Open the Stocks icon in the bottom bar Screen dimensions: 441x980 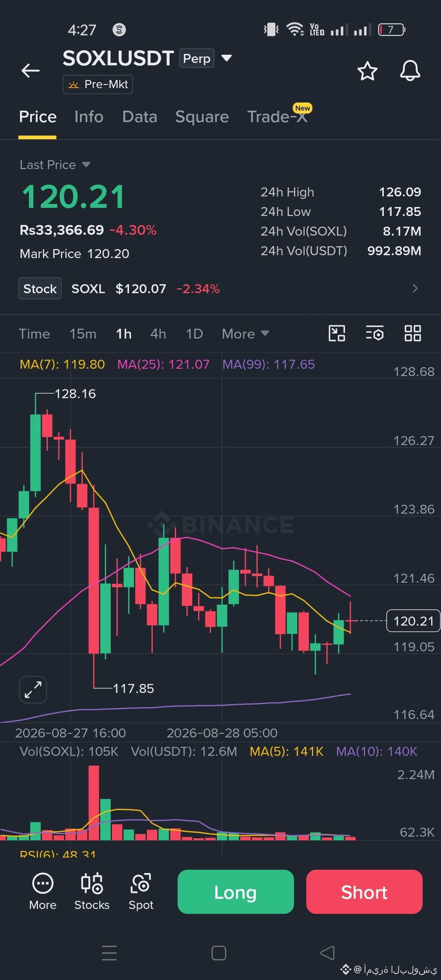point(92,892)
